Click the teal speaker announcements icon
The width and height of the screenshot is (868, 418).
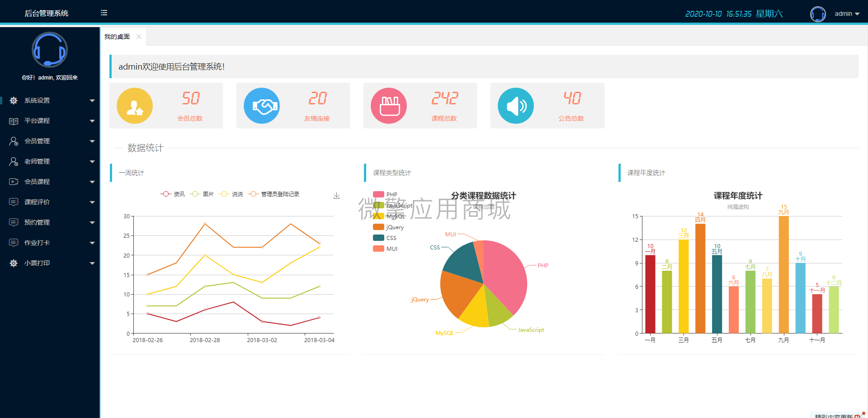[x=516, y=106]
